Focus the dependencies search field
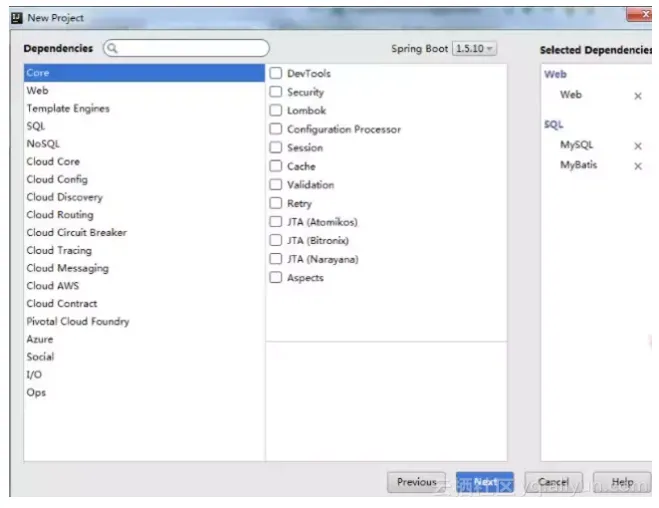The width and height of the screenshot is (659, 508). pos(186,48)
